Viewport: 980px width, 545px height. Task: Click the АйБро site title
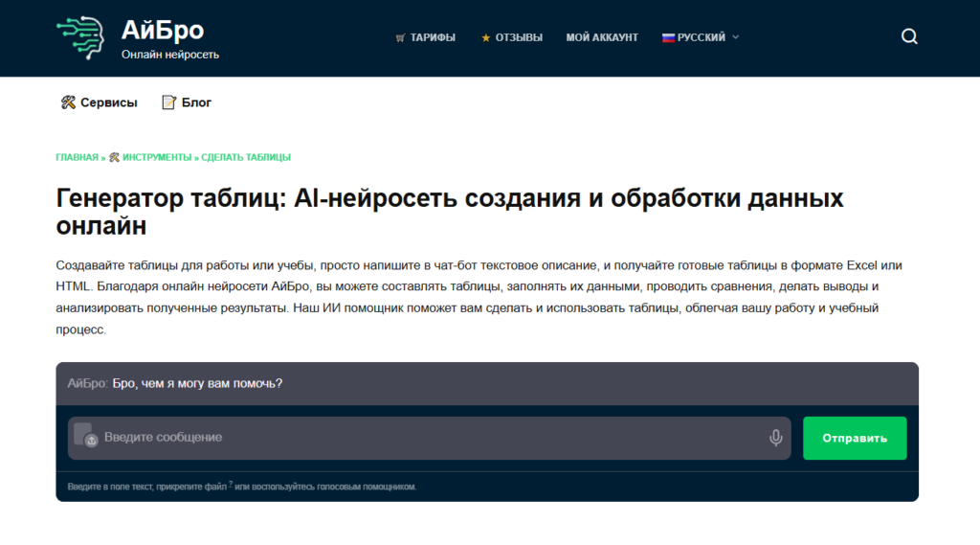click(x=163, y=30)
